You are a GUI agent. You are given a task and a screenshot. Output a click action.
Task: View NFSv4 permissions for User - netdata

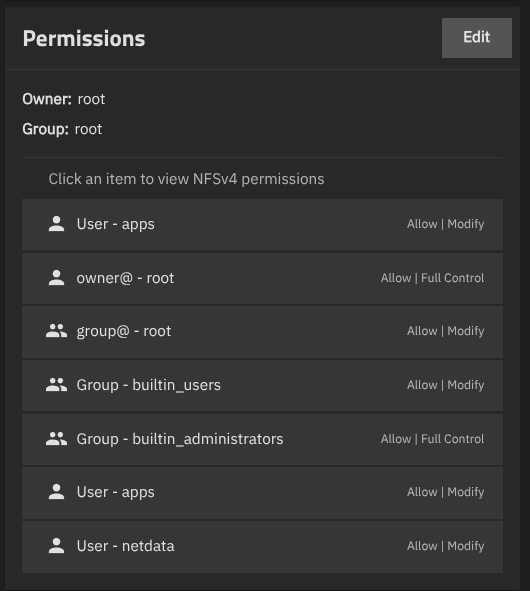click(262, 547)
